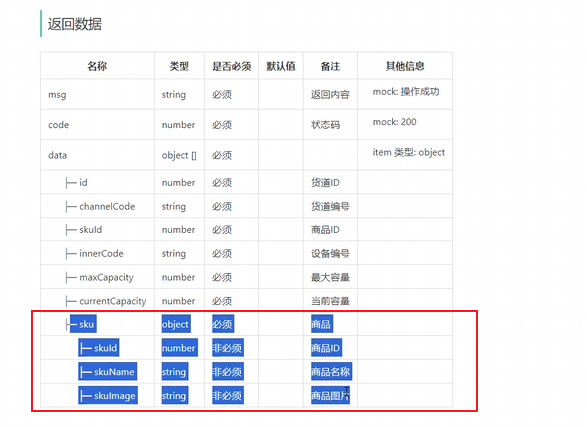
Task: Click string type in channelCode row
Action: click(174, 206)
